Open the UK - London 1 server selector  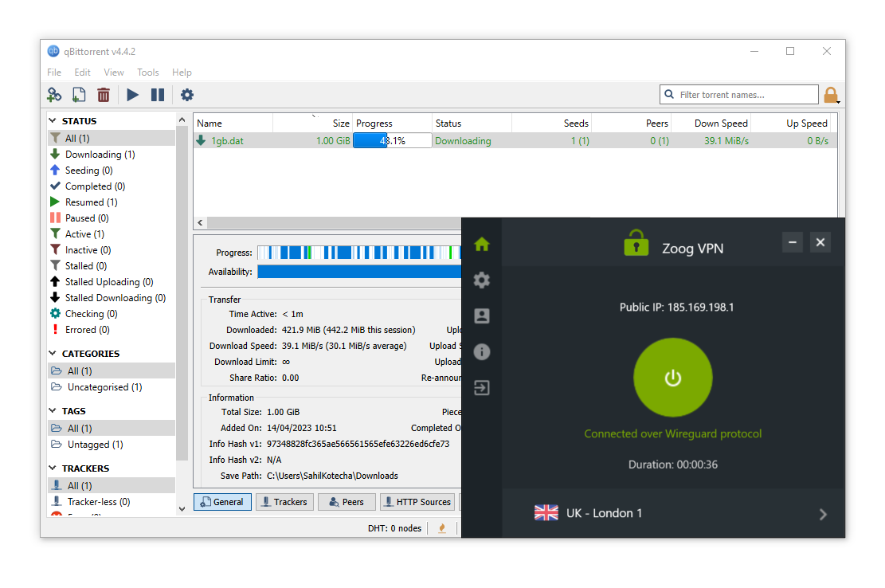(673, 513)
